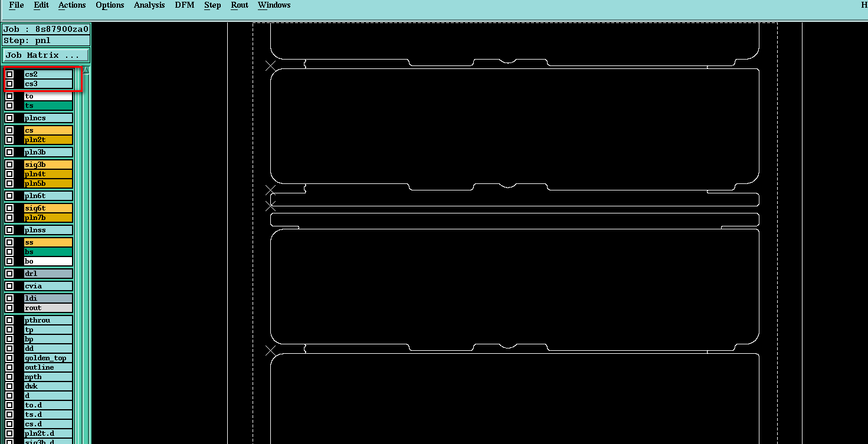The image size is (868, 444).
Task: Open the DFM menu
Action: (x=185, y=5)
